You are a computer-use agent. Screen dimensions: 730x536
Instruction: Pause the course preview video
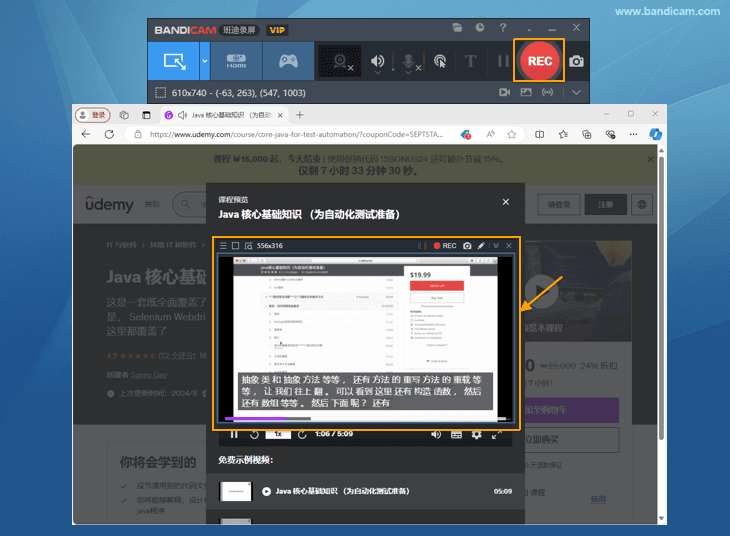234,434
